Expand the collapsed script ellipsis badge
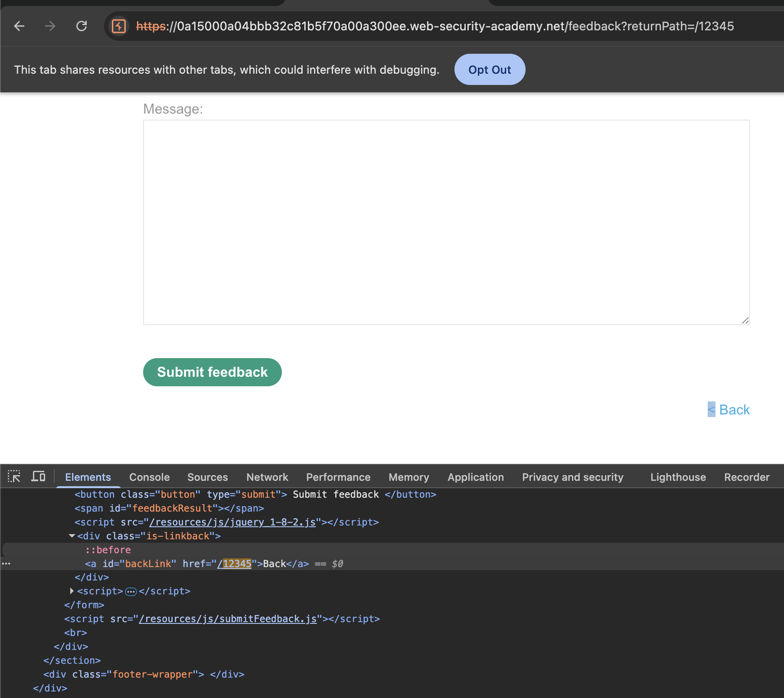 (131, 591)
